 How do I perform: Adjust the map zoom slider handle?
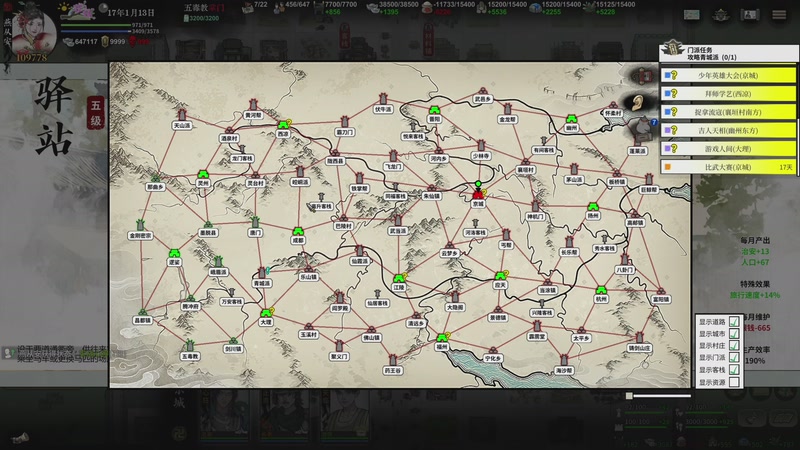click(629, 395)
